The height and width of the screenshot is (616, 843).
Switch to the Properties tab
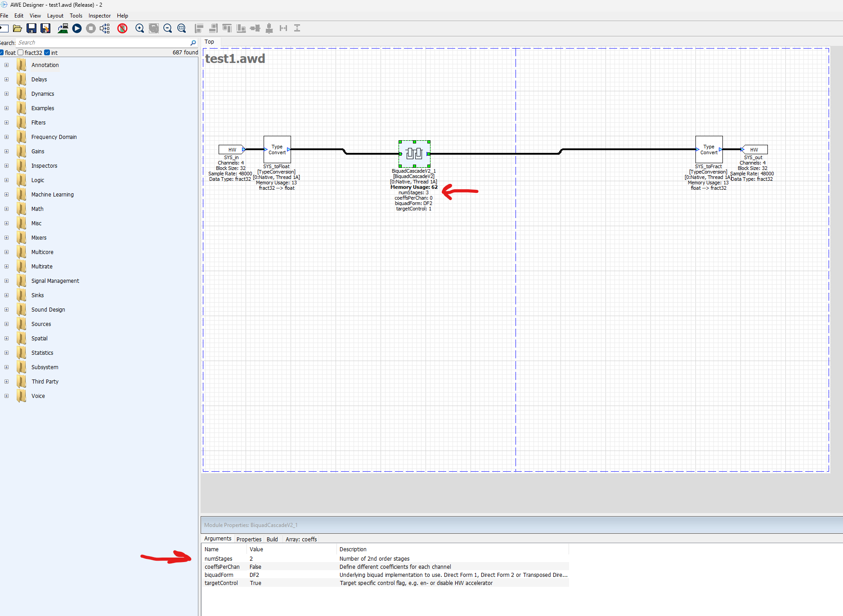[x=249, y=539]
